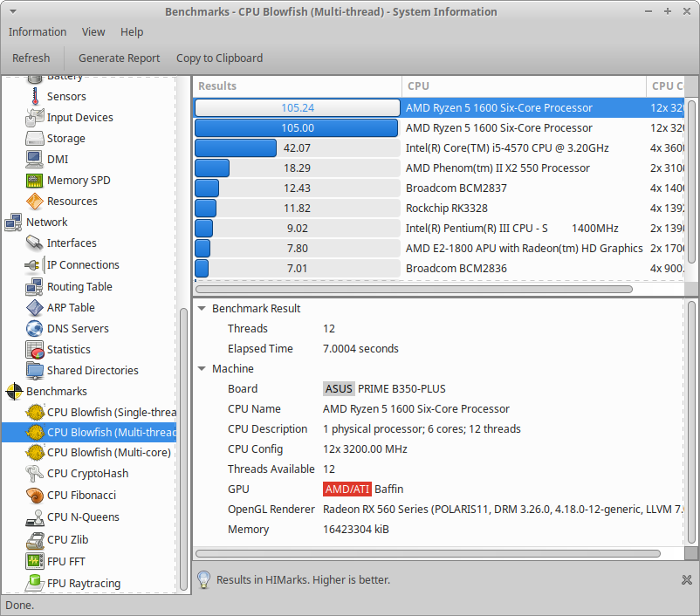
Task: Select the Statistics chart icon
Action: [34, 350]
